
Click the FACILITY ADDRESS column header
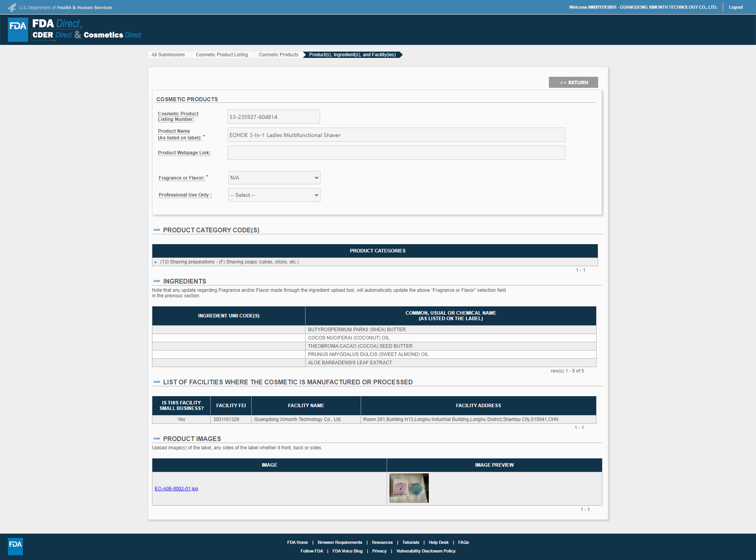pyautogui.click(x=478, y=406)
